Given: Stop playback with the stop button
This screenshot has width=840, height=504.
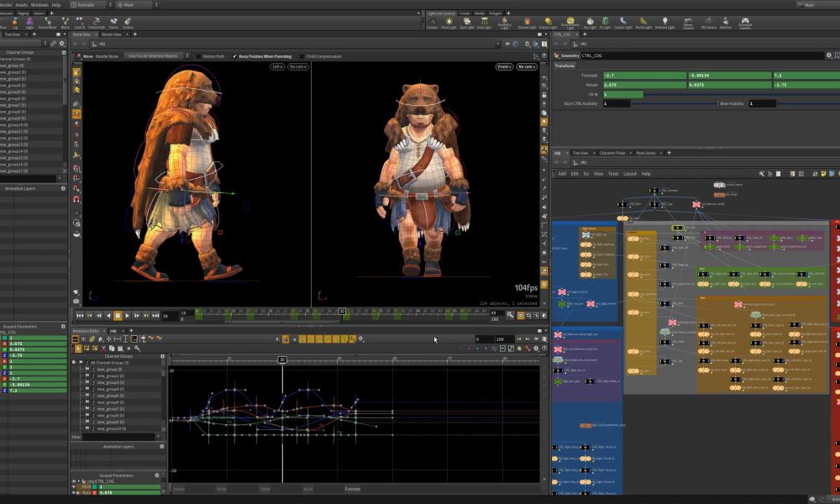Looking at the screenshot, I should (118, 316).
